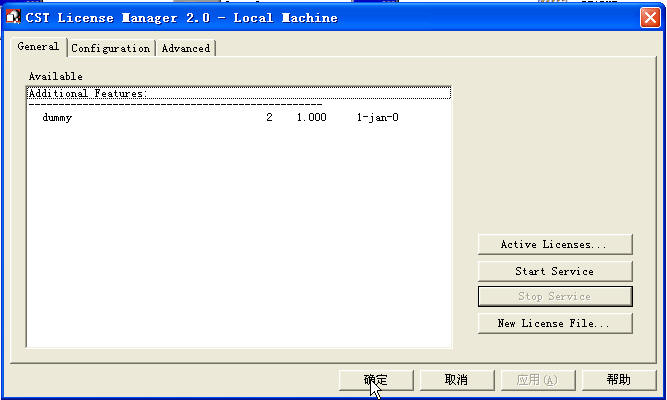Click the 应用(A) apply button

(x=538, y=380)
